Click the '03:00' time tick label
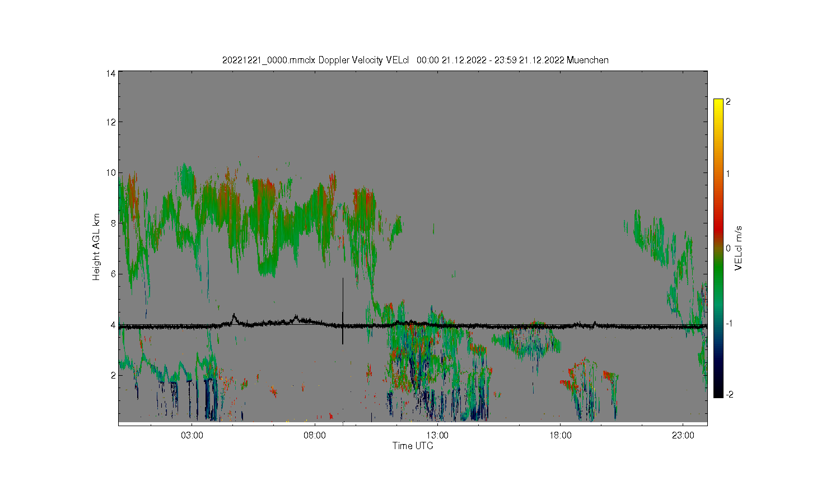 [x=192, y=435]
